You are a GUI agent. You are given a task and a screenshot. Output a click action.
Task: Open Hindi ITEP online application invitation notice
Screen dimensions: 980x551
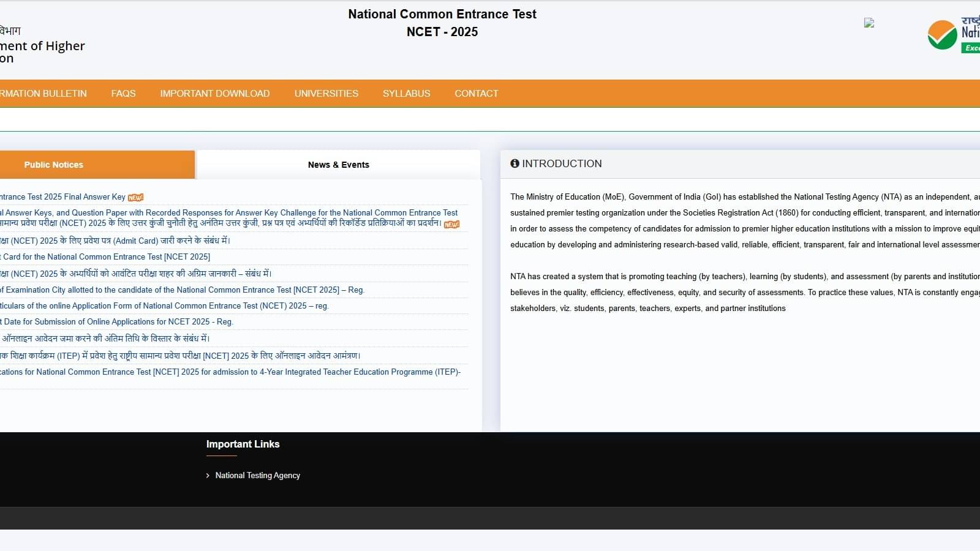click(x=180, y=356)
